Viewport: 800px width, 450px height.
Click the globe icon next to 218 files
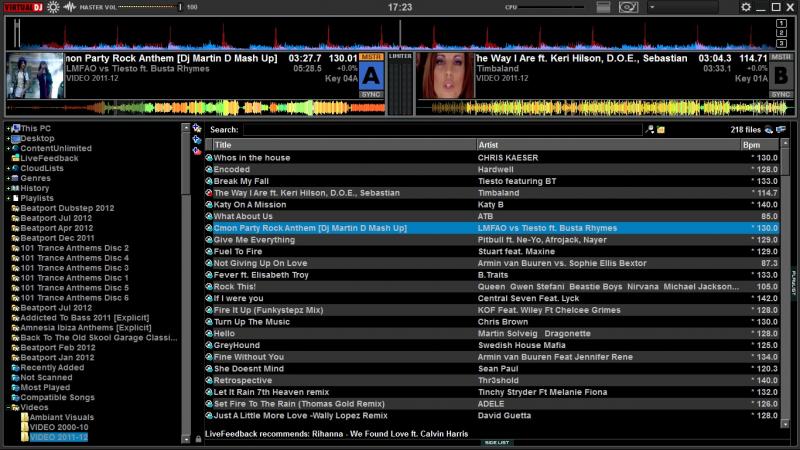769,130
